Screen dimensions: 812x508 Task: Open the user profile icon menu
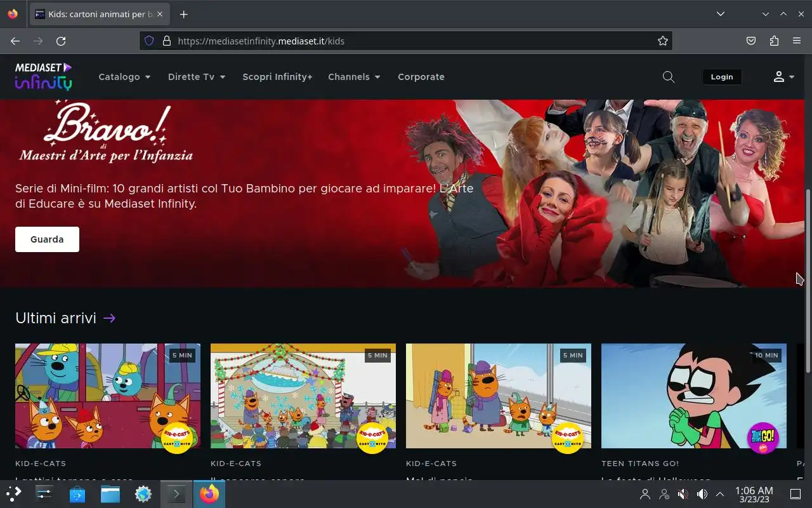783,77
